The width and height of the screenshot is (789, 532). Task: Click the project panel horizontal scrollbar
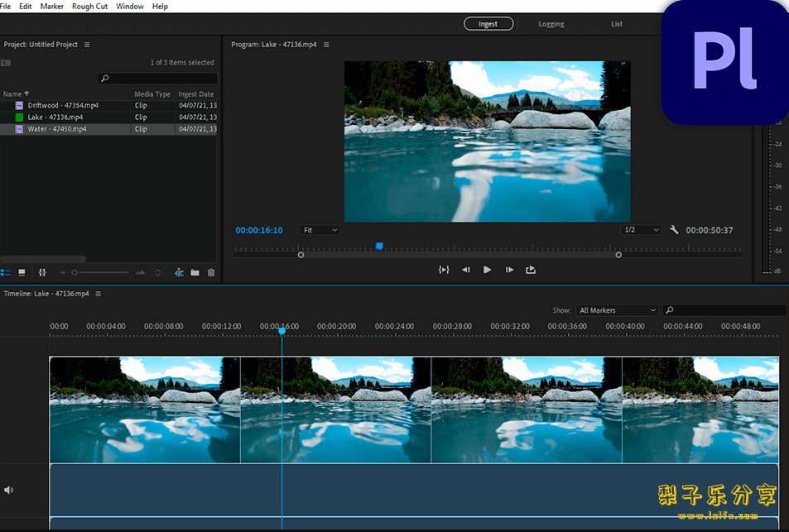(43, 260)
